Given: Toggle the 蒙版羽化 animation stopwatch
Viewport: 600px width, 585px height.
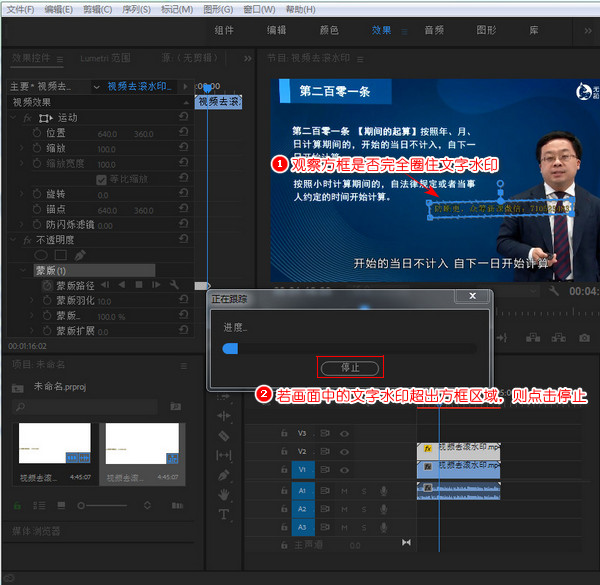Looking at the screenshot, I should (47, 300).
